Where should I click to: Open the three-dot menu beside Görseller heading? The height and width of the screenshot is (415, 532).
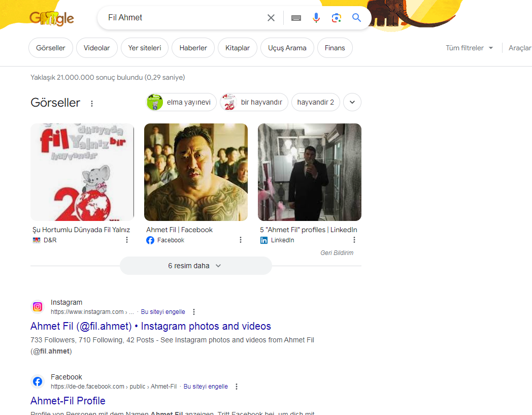(92, 103)
